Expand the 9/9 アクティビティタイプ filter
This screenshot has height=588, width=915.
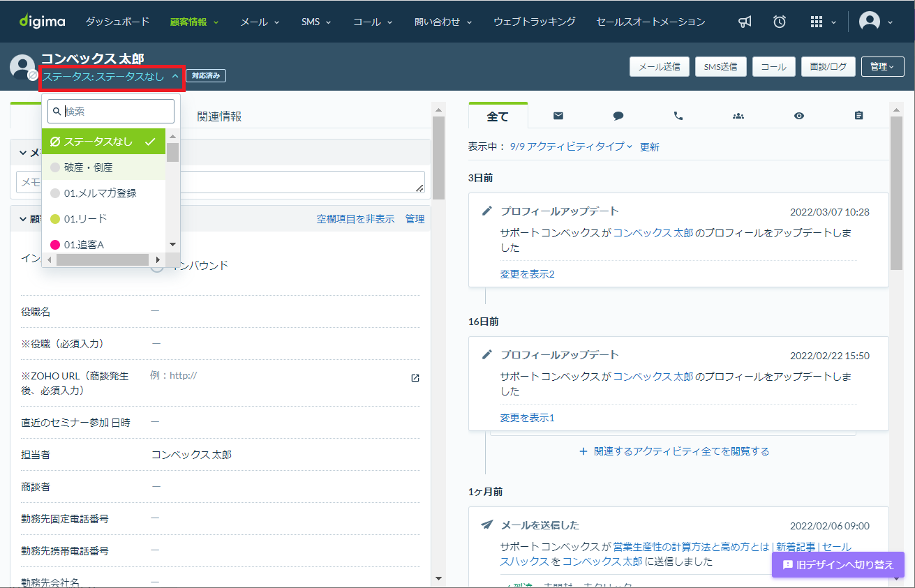click(571, 146)
